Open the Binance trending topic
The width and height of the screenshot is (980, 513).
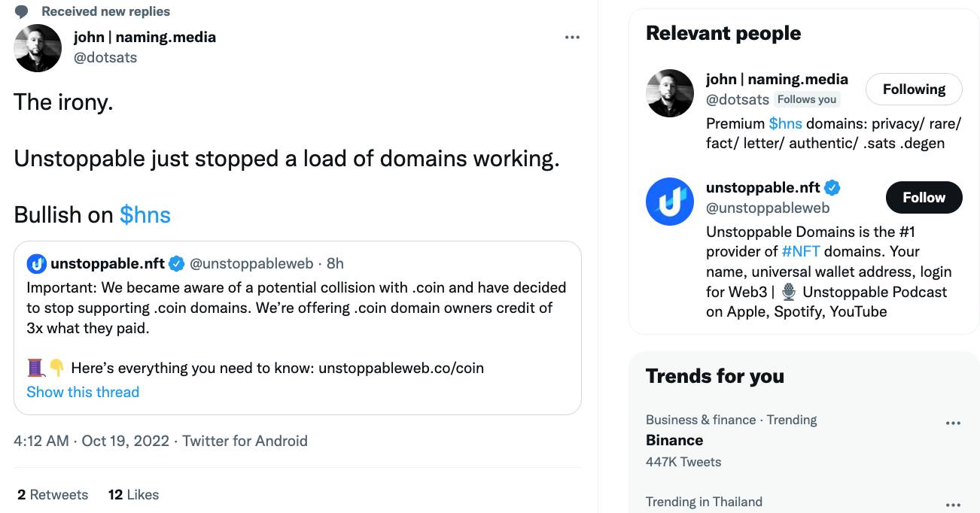point(674,440)
